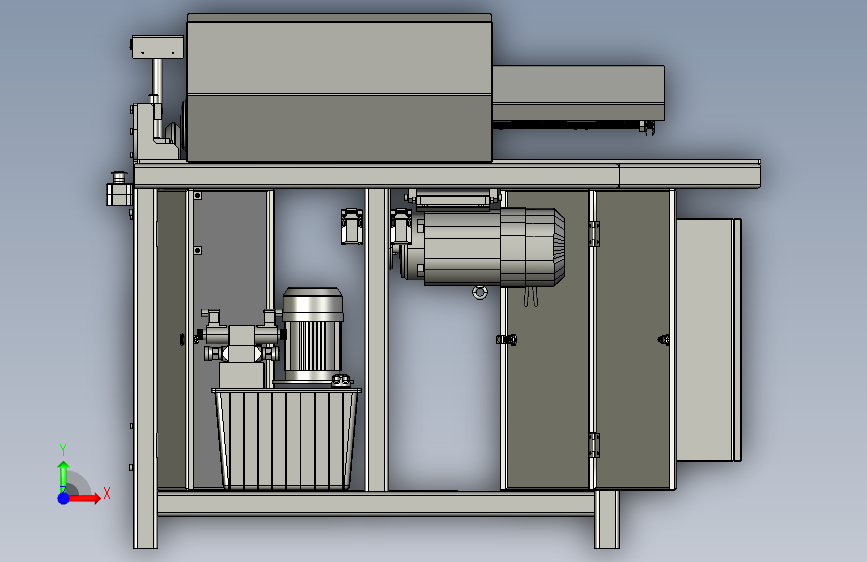Select the hydraulic valve block above the tank

241,343
